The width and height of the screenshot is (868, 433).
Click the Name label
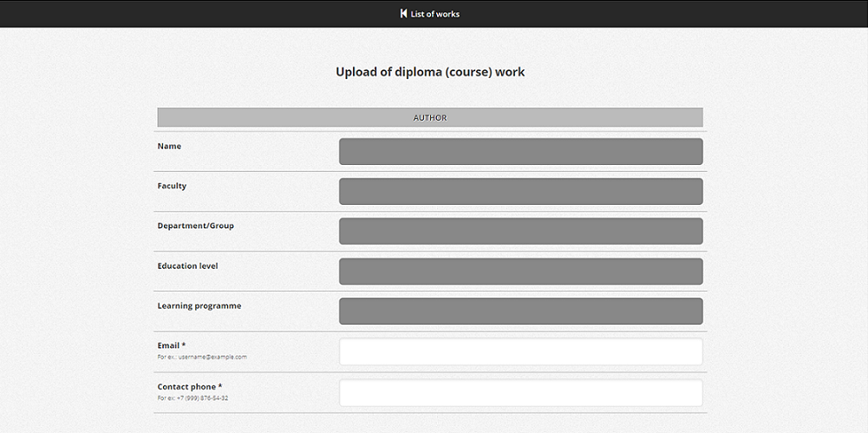(x=169, y=147)
